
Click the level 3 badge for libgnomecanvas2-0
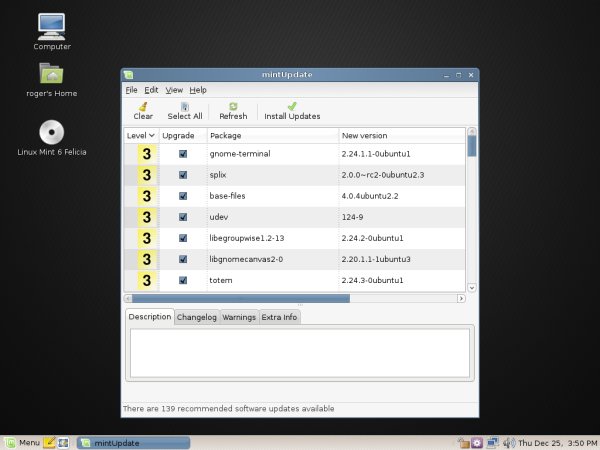[147, 259]
